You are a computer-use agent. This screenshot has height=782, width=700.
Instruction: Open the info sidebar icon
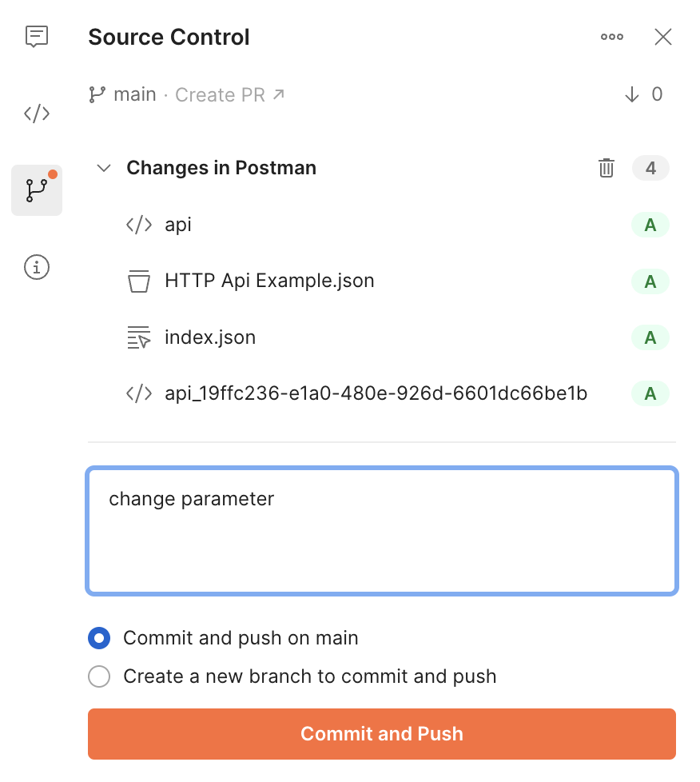pos(37,268)
